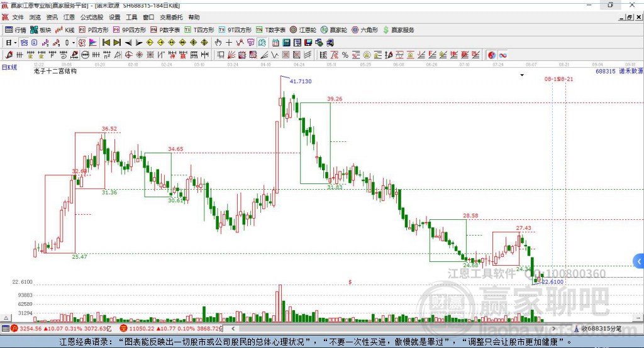Open the 资讯 menu

[x=52, y=17]
